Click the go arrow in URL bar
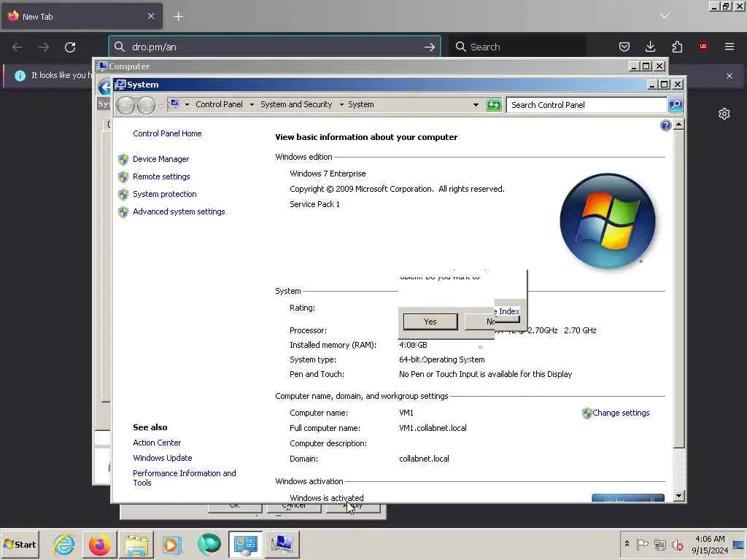 pos(429,47)
